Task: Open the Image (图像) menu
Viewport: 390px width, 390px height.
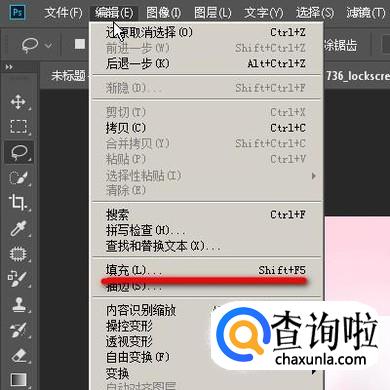Action: coord(164,13)
